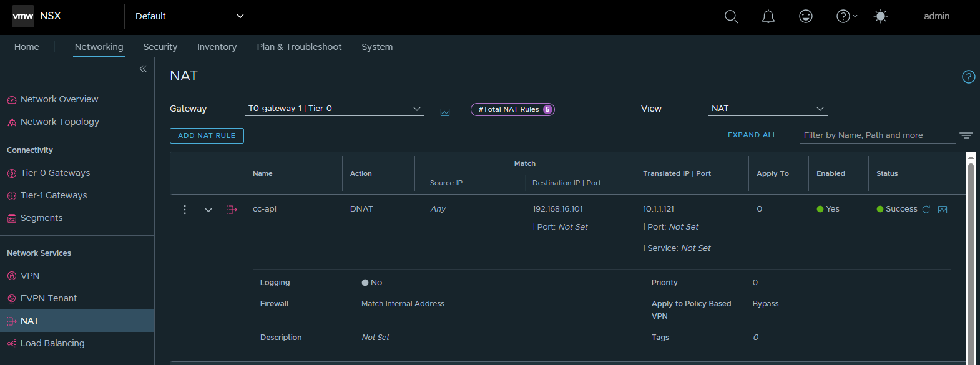Image resolution: width=980 pixels, height=365 pixels.
Task: Open the search magnifier icon
Action: (x=731, y=17)
